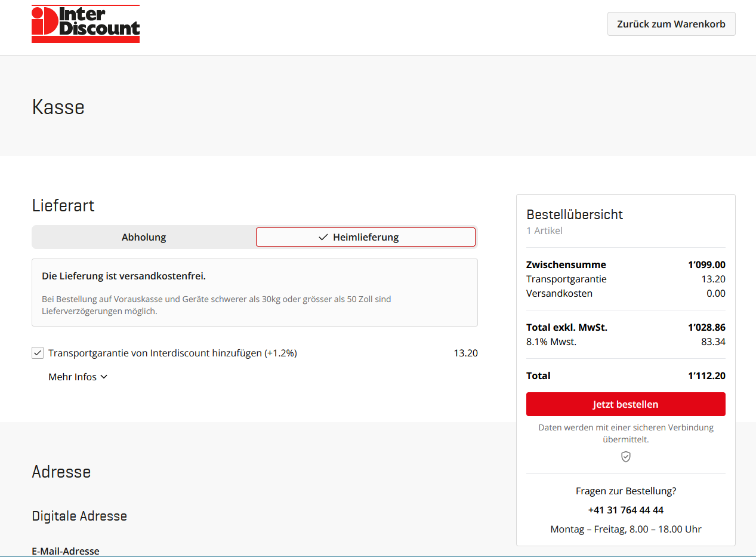Click the Interdiscount logo

coord(85,24)
